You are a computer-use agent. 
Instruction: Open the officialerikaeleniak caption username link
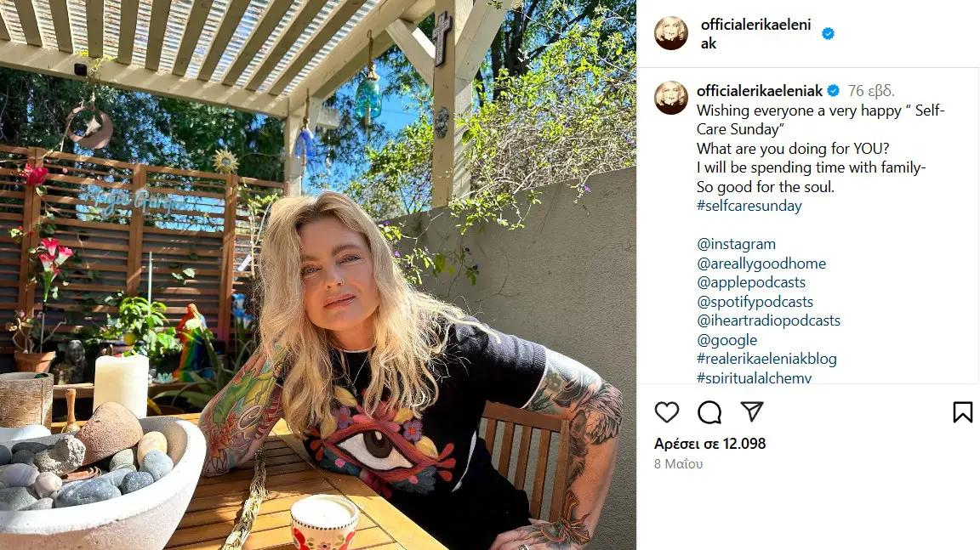pos(760,91)
